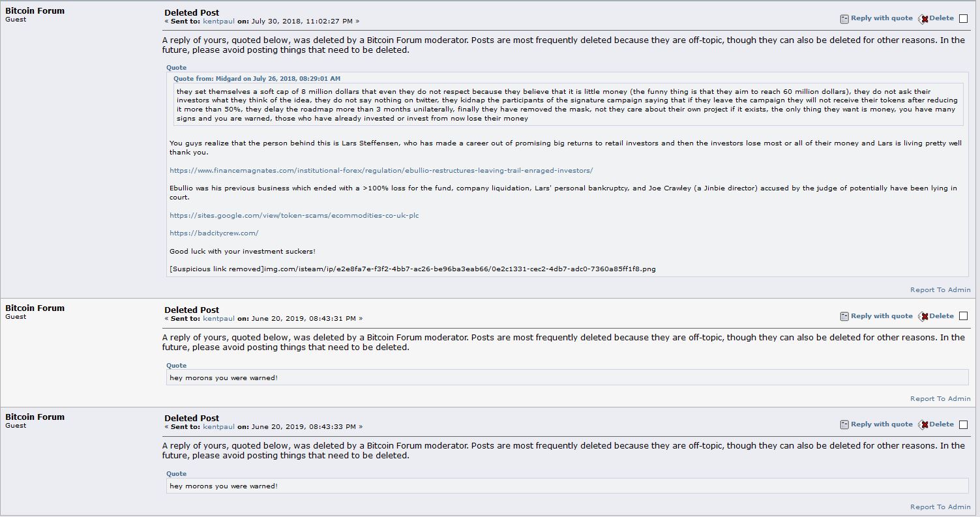Screen dimensions: 980x517
Task: Select checkbox for 08:43:31 PM message
Action: pos(963,316)
